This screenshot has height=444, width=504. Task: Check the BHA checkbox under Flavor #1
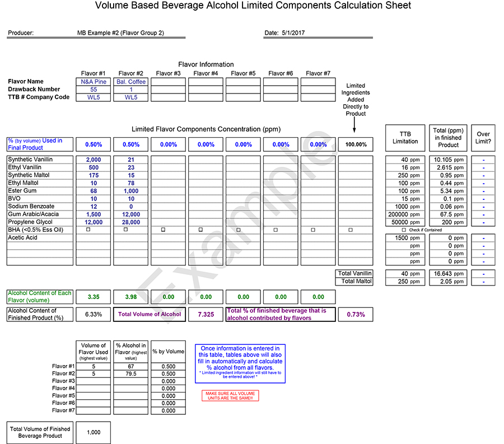tap(88, 230)
